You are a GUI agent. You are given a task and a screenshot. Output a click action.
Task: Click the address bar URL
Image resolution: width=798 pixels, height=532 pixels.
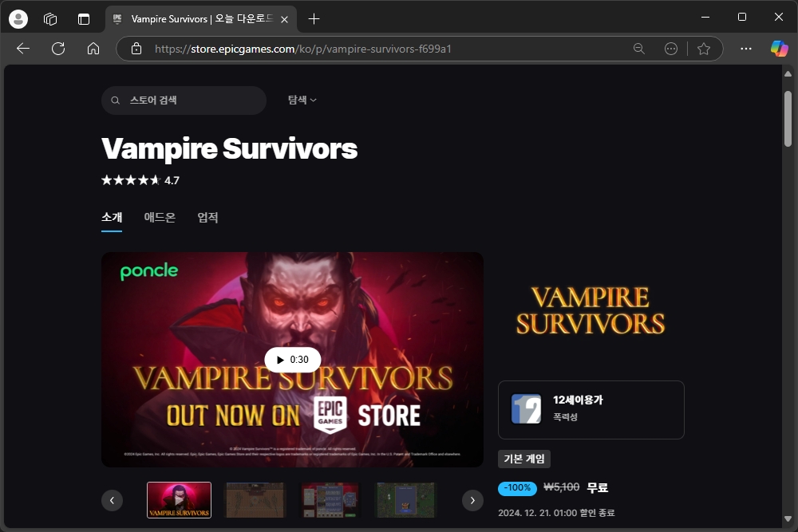point(302,49)
